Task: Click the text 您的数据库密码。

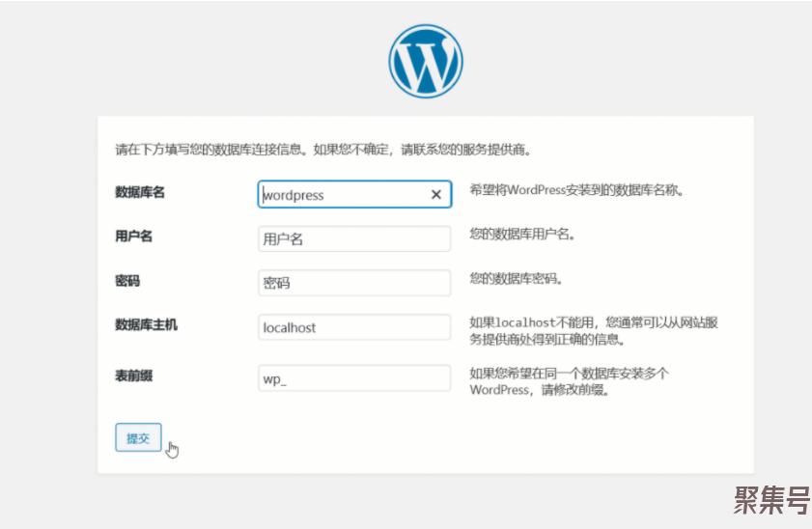Action: [x=517, y=279]
